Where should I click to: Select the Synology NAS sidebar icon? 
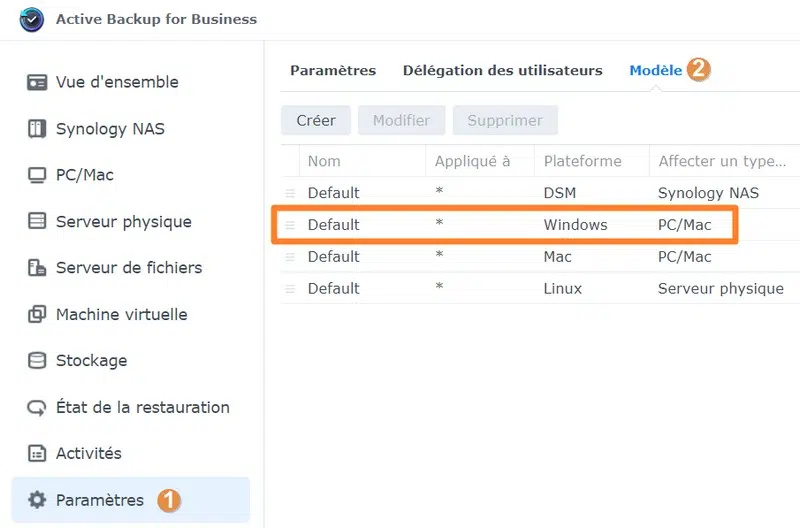pos(37,129)
